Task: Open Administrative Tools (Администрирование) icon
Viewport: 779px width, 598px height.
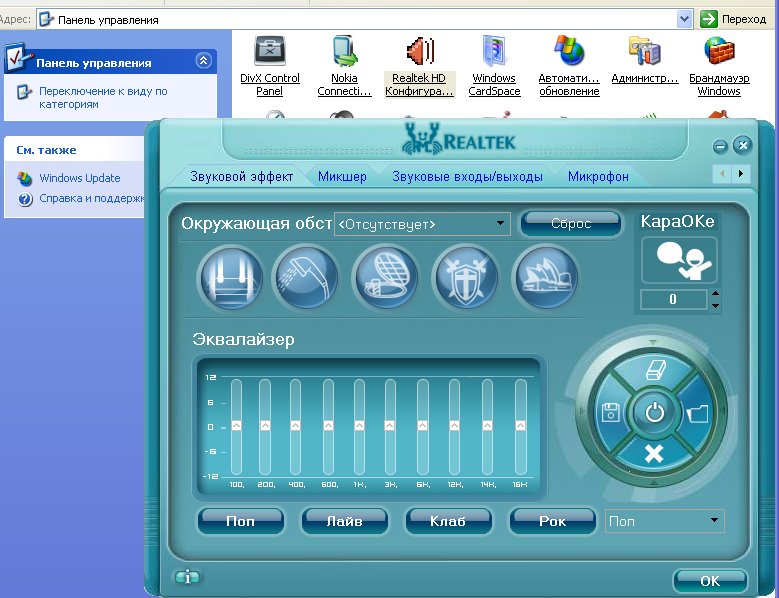Action: (x=644, y=51)
